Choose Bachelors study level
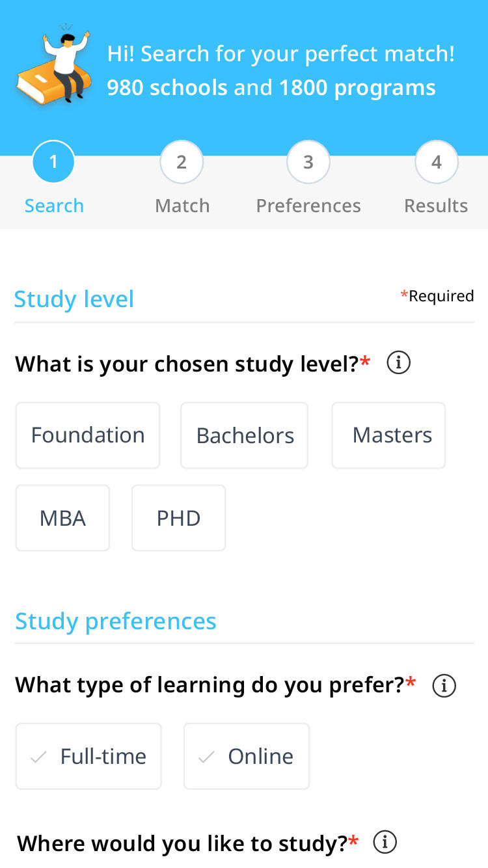488x868 pixels. [245, 435]
